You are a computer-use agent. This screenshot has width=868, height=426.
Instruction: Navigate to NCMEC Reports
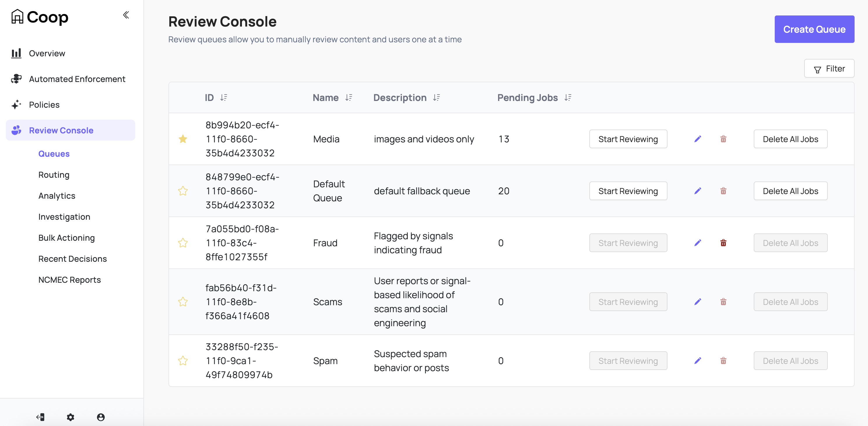(x=69, y=280)
